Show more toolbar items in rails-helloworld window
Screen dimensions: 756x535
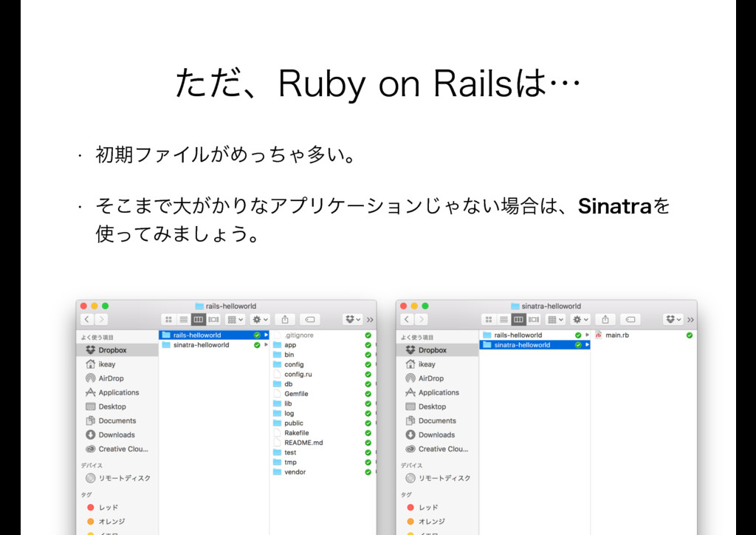370,319
